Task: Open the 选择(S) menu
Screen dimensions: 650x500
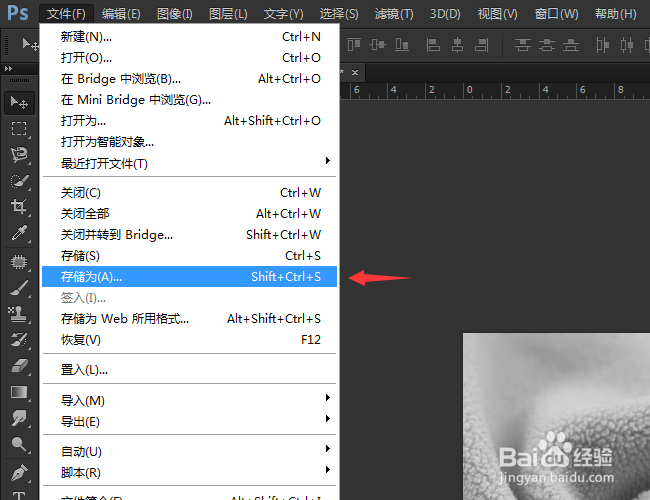Action: 339,14
